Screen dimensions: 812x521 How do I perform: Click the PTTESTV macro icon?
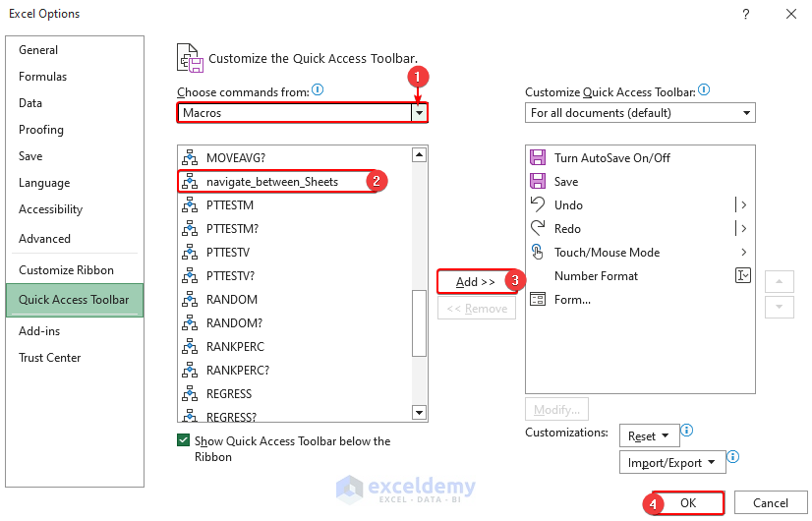[190, 253]
